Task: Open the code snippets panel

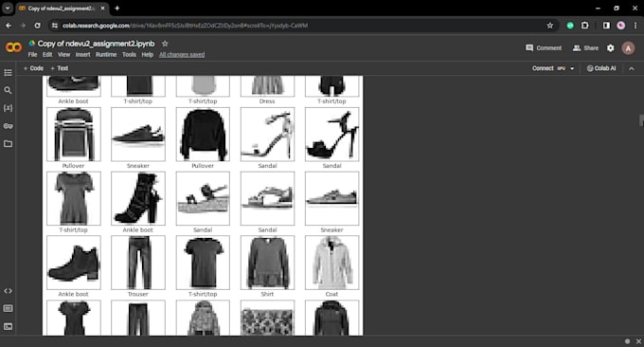Action: pos(8,291)
